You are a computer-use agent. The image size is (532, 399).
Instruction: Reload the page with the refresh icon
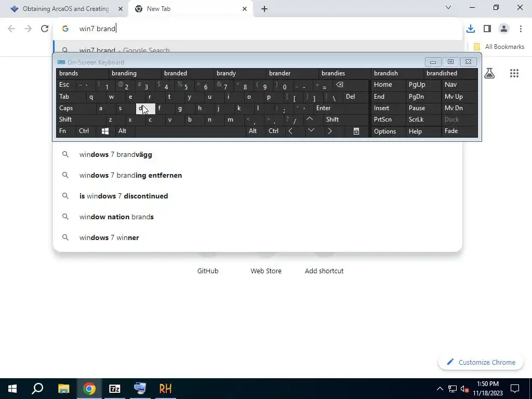[45, 29]
